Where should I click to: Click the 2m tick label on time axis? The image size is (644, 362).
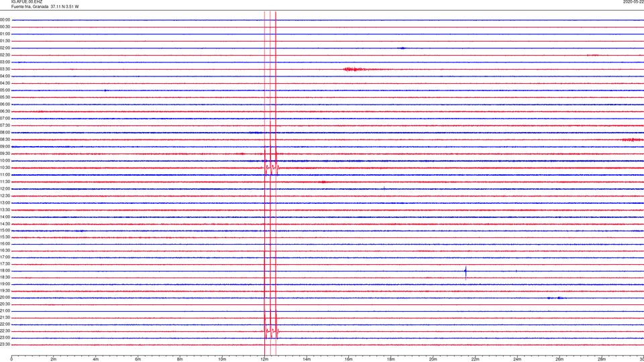click(x=54, y=359)
